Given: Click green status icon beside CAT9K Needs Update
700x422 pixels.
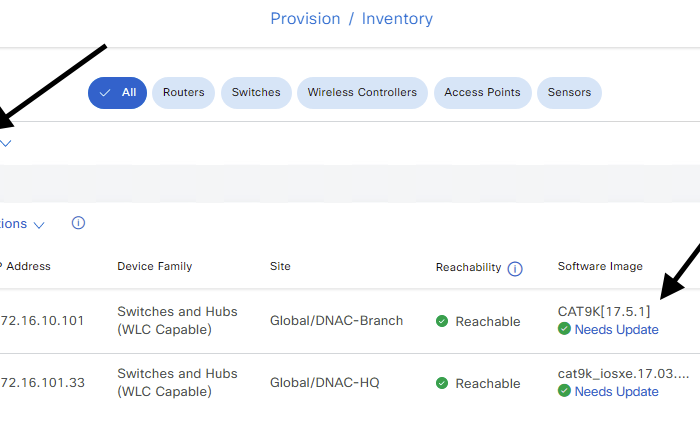Looking at the screenshot, I should click(564, 329).
